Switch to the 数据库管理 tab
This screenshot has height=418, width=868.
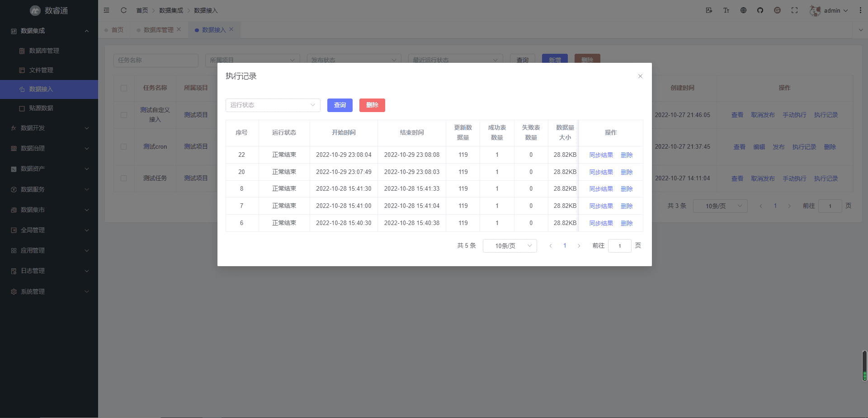[157, 29]
